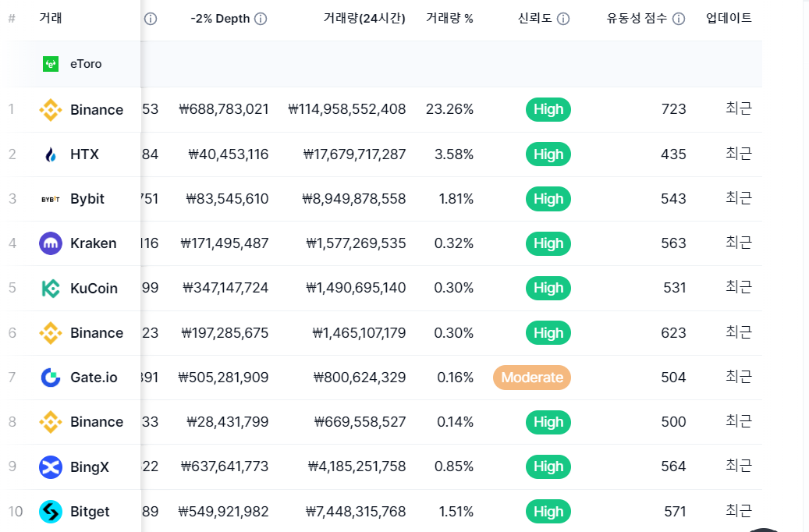Sort by 신뢰도 column header
This screenshot has height=532, width=809.
(x=535, y=19)
